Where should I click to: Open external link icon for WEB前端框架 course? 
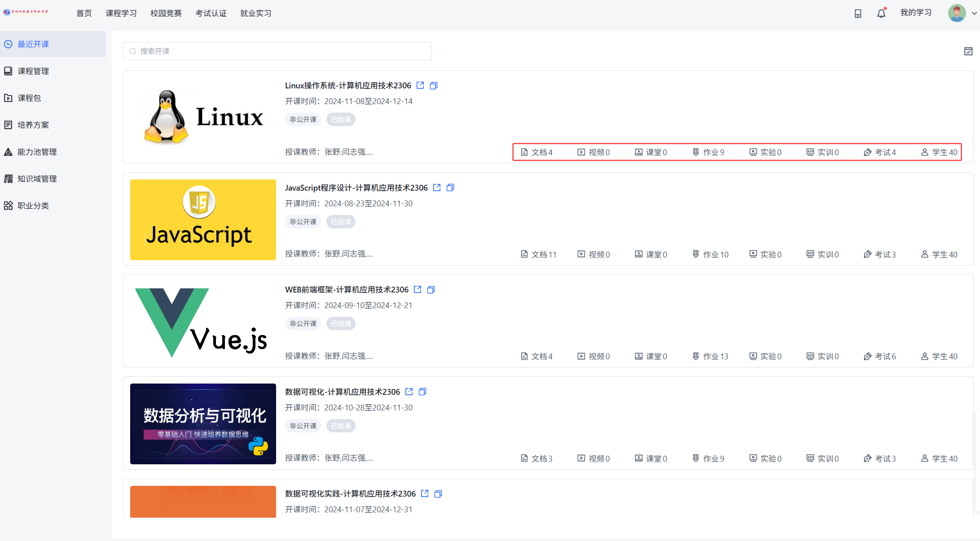coord(417,289)
